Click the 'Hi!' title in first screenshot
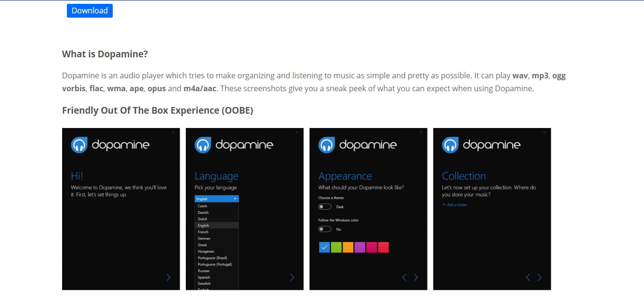Image resolution: width=644 pixels, height=298 pixels. pos(77,176)
